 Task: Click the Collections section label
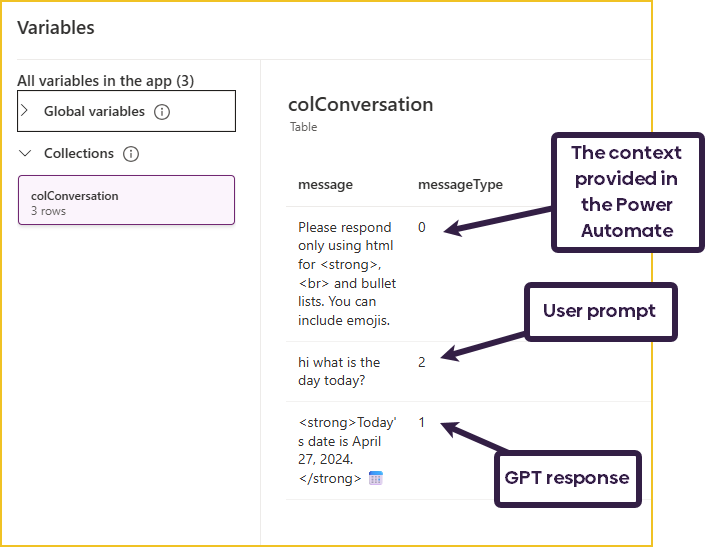(x=79, y=154)
